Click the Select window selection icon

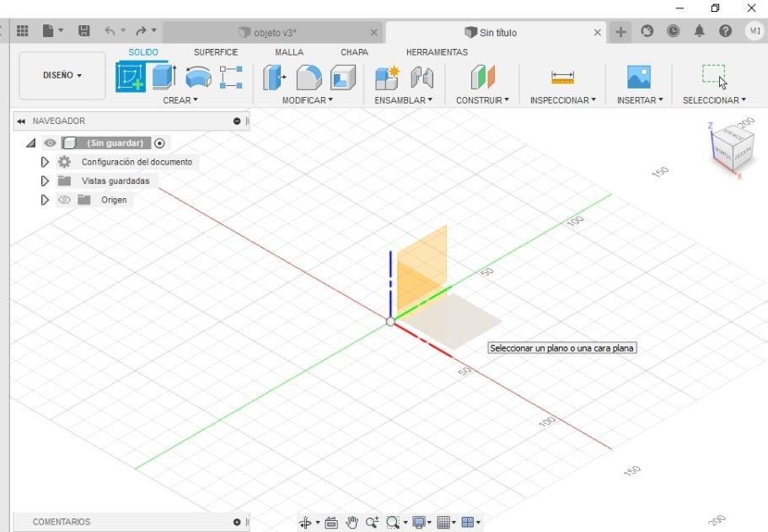pos(714,77)
